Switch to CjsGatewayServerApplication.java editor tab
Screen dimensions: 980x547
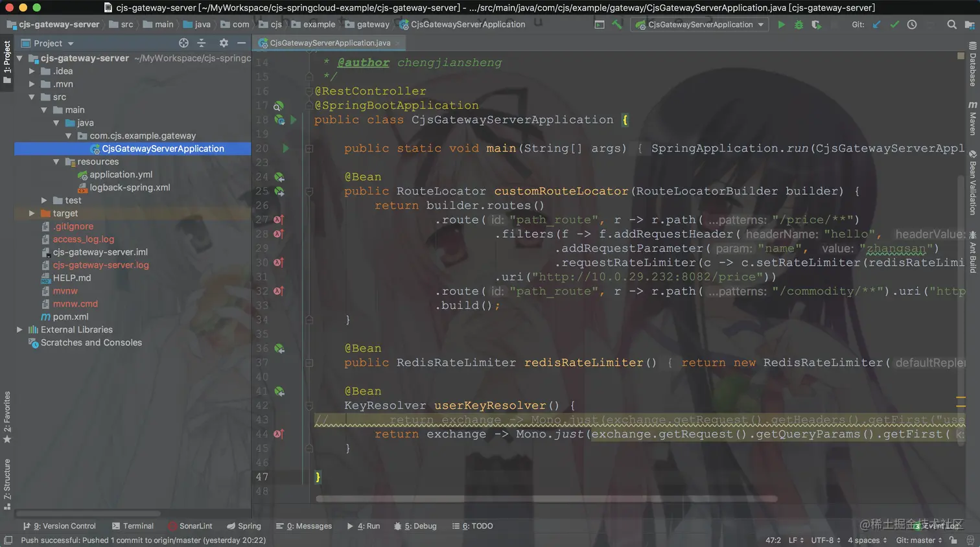pyautogui.click(x=329, y=43)
